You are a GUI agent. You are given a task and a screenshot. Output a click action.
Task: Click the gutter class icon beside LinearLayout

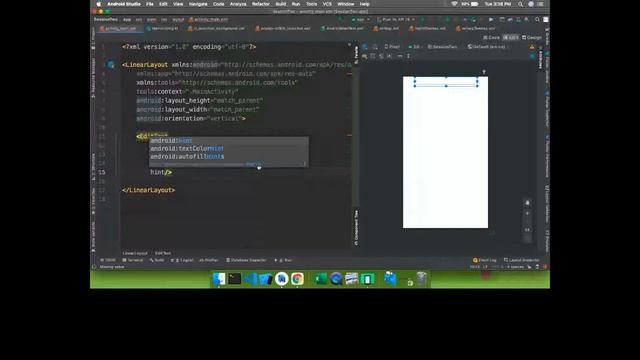click(111, 64)
